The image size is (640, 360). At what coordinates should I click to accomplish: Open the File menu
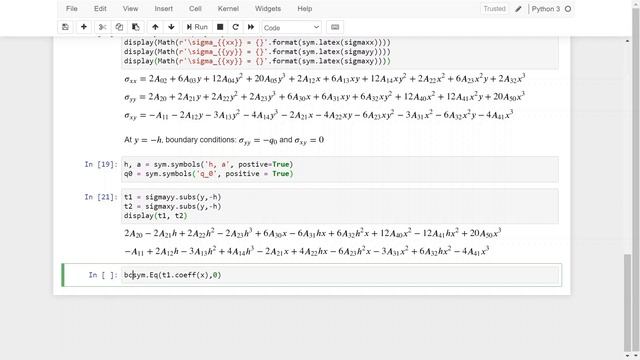click(71, 9)
